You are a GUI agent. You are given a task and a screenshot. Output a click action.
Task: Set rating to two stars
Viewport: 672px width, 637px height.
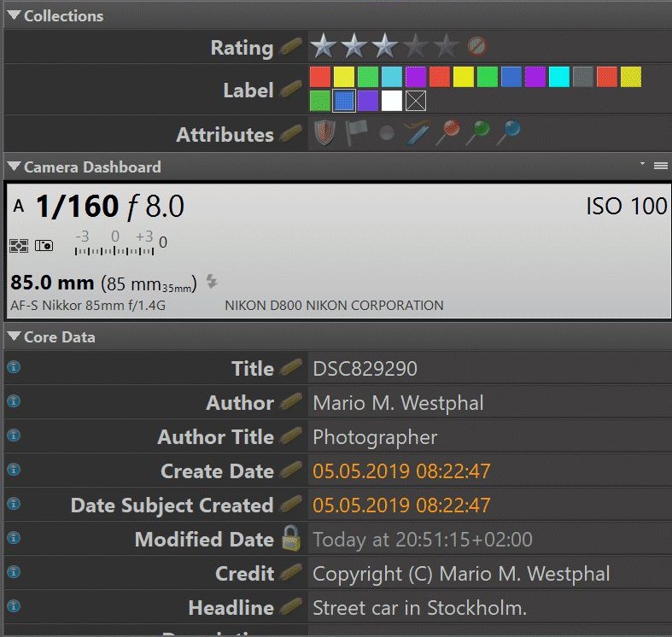click(x=354, y=46)
